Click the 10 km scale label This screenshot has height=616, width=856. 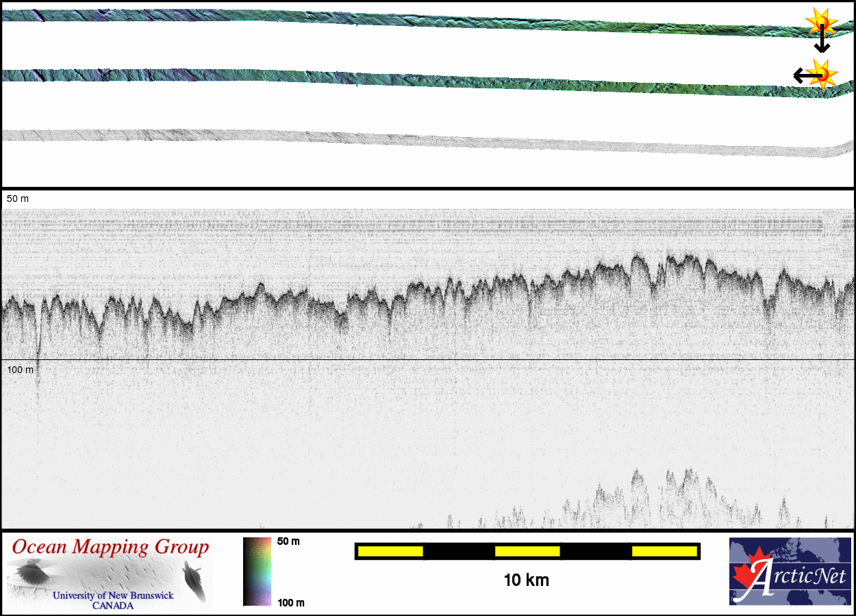point(526,580)
